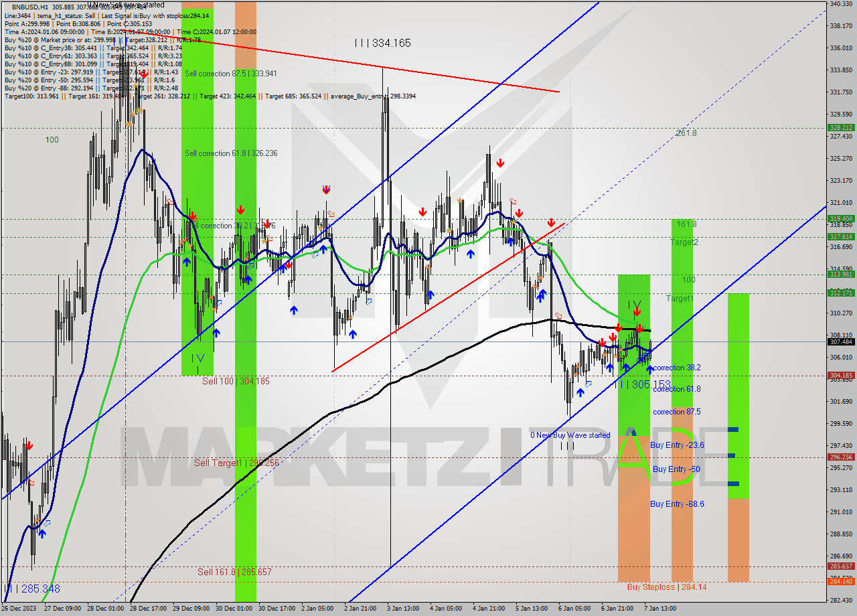Select the red price tag 284.140

pyautogui.click(x=841, y=581)
